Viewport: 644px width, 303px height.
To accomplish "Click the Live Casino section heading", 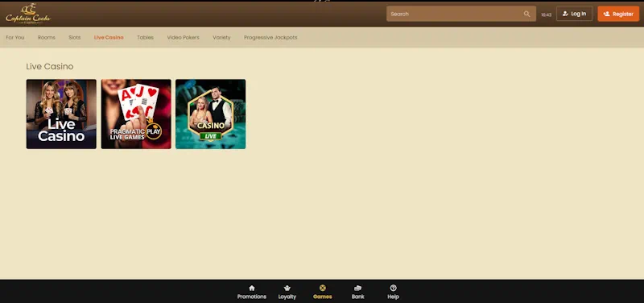I will point(50,67).
